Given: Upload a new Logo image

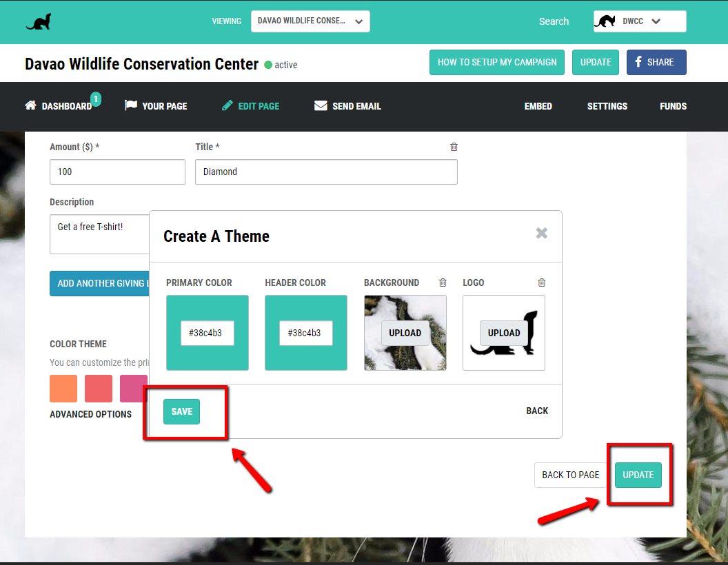Looking at the screenshot, I should pos(504,333).
